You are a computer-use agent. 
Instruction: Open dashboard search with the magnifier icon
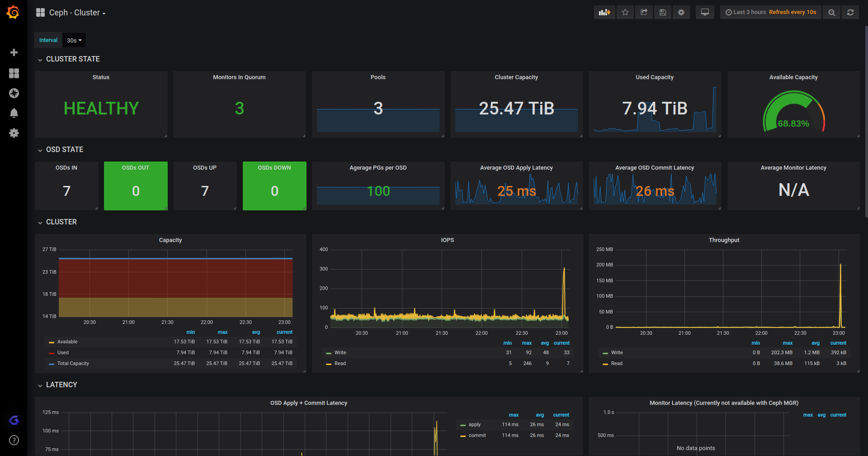tap(831, 12)
